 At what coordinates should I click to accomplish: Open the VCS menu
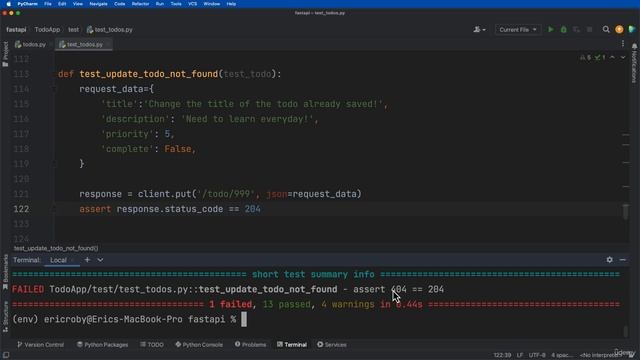point(193,4)
